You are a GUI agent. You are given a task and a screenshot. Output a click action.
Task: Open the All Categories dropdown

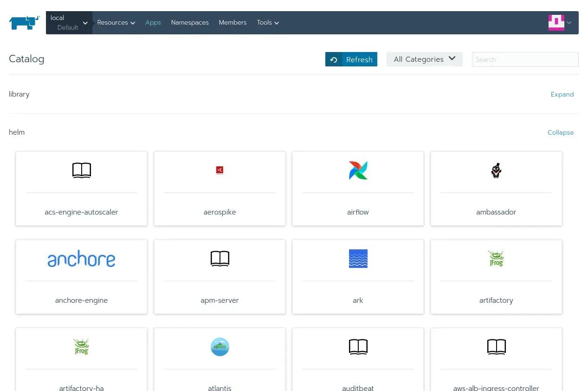click(425, 59)
